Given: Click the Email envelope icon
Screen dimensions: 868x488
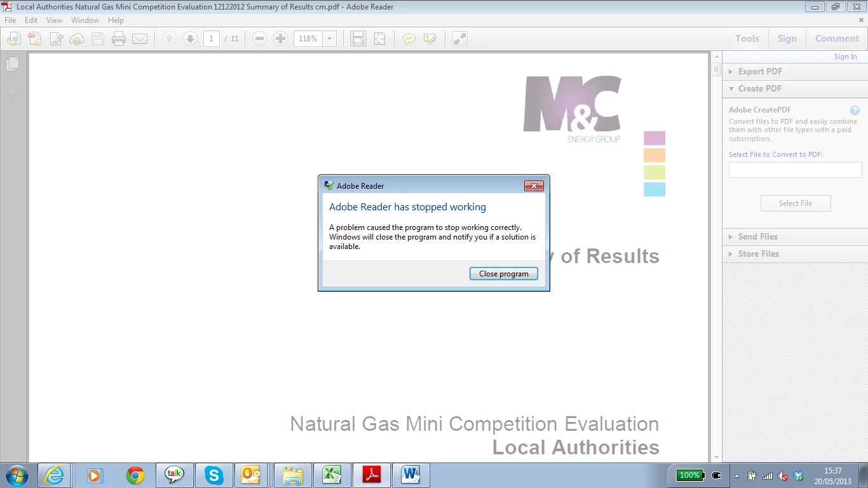Looking at the screenshot, I should (140, 39).
